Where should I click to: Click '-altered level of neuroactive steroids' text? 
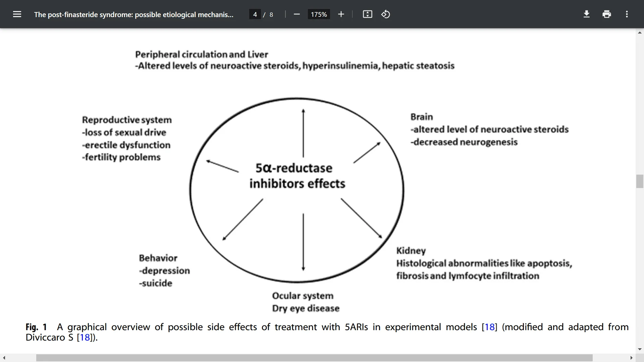[x=489, y=129]
